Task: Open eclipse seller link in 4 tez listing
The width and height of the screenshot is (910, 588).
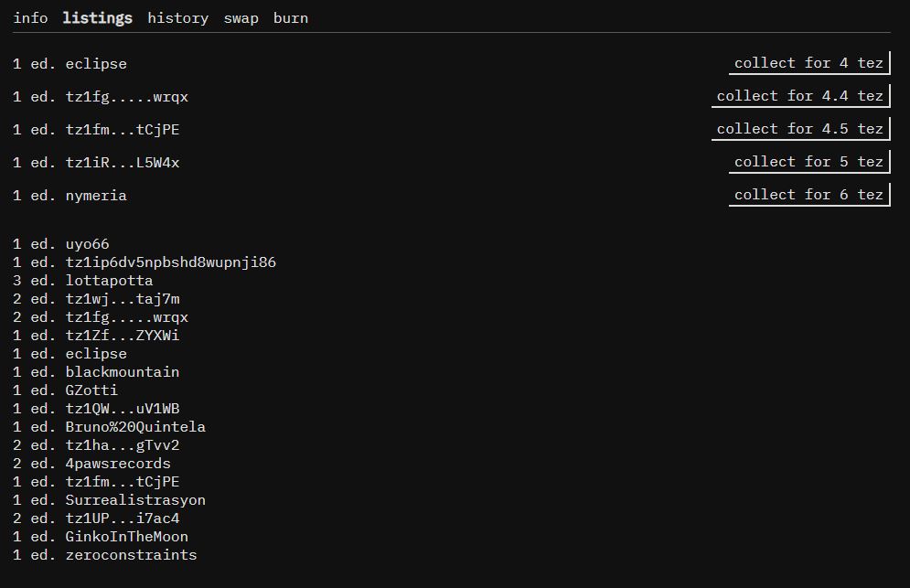Action: click(x=96, y=64)
